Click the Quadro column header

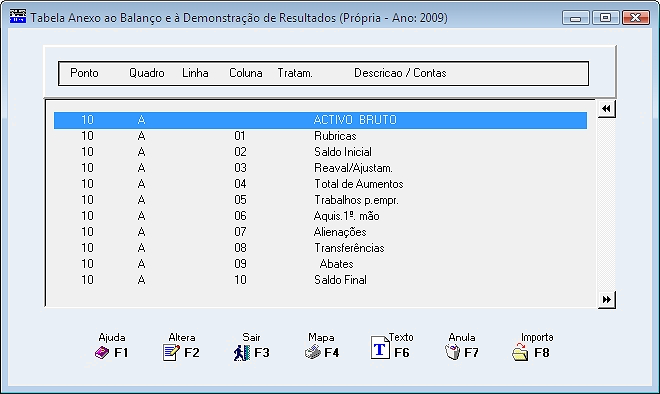click(146, 73)
